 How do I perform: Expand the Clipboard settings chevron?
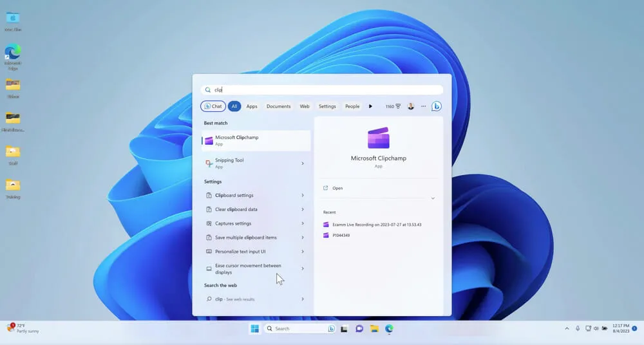coord(303,195)
